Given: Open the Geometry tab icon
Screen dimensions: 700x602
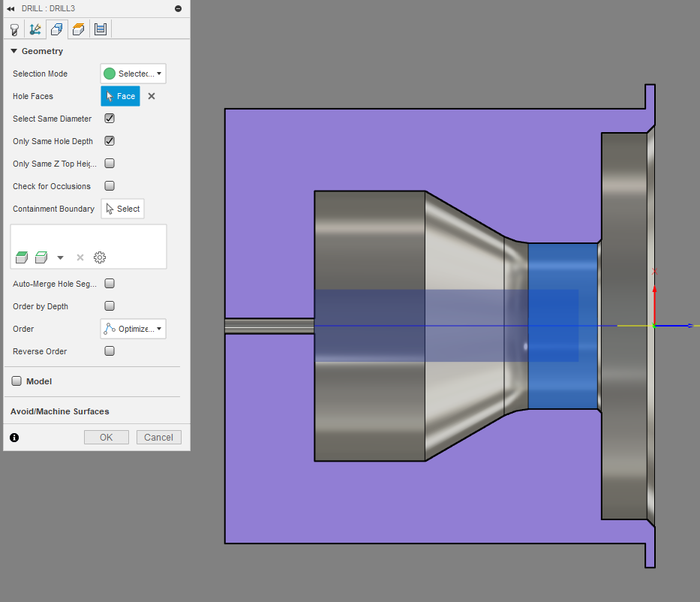Looking at the screenshot, I should click(57, 29).
